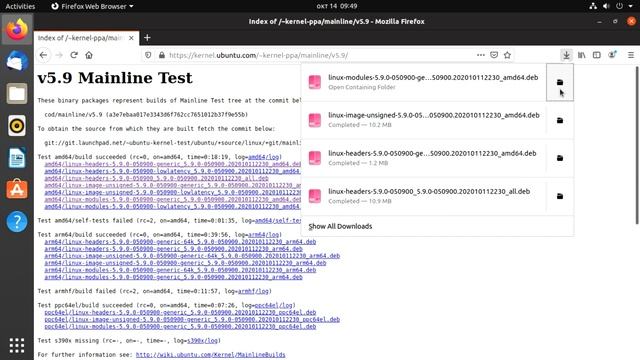Download ppc64el linux-modules generic deb
640x360 pixels.
180,327
